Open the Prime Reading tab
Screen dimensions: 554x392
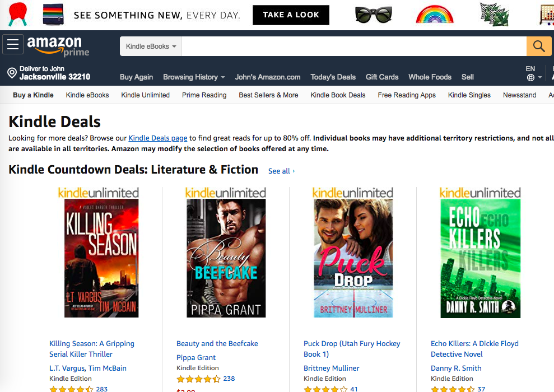coord(204,95)
